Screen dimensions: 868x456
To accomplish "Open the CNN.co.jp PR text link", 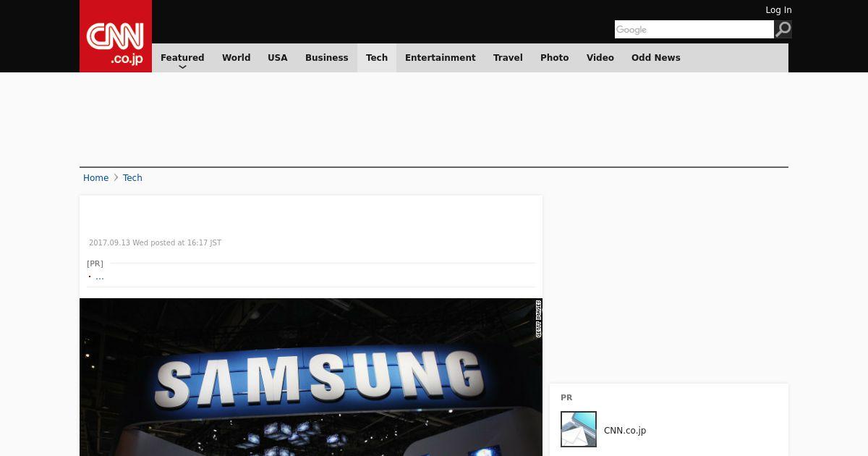I will (x=625, y=431).
